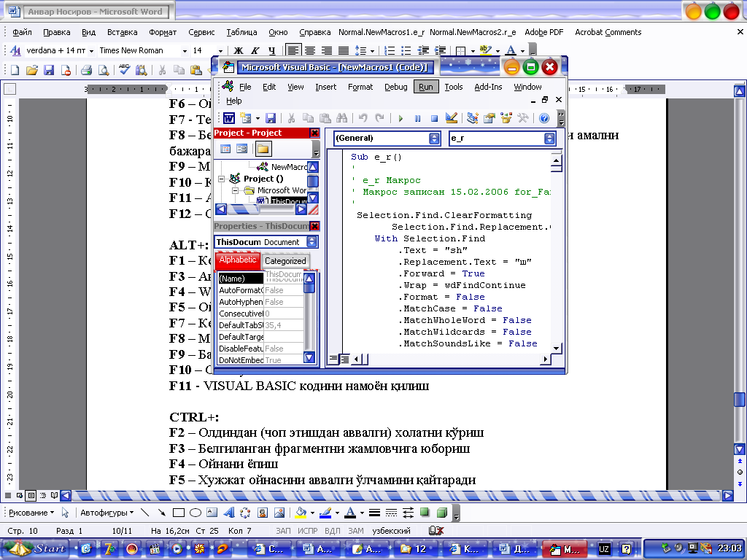Viewport: 747px width, 560px height.
Task: Open Line Color brush in Drawing toolbar
Action: 325,513
